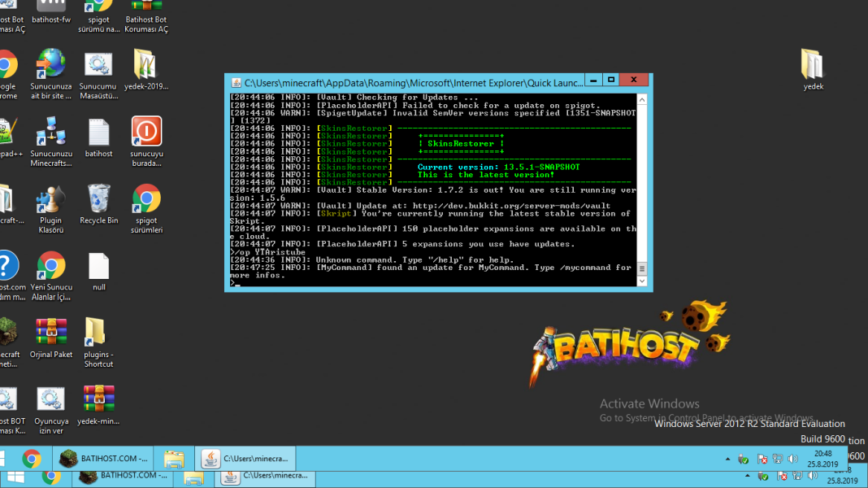Open 'Sunucunuzu Minecrafts...' network shortcut
The image size is (868, 488).
tap(51, 142)
